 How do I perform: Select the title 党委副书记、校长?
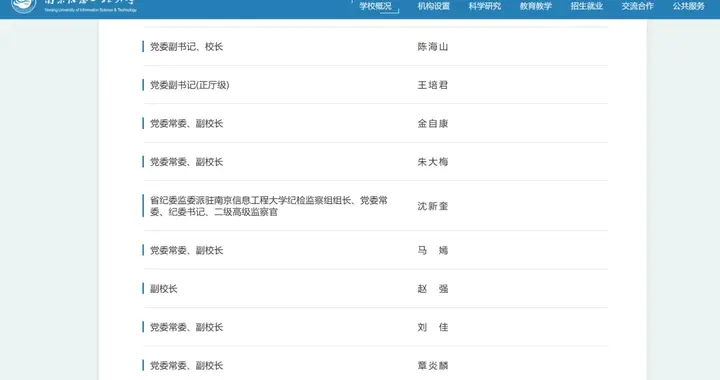(186, 47)
